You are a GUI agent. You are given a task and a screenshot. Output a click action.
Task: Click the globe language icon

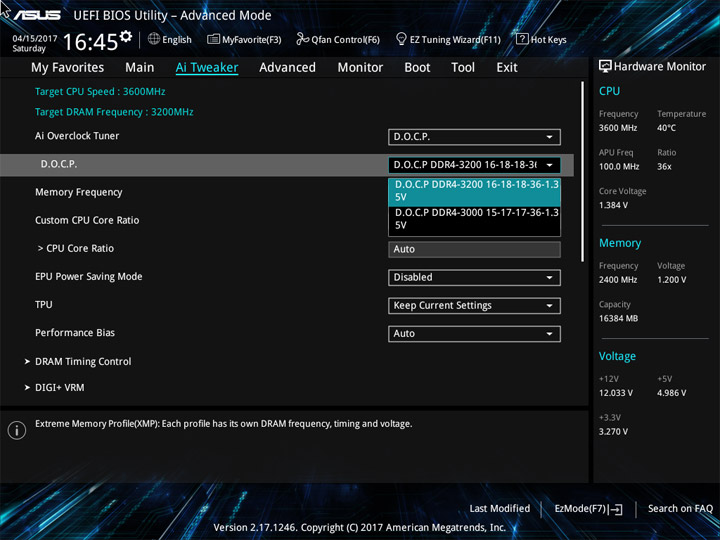click(154, 39)
